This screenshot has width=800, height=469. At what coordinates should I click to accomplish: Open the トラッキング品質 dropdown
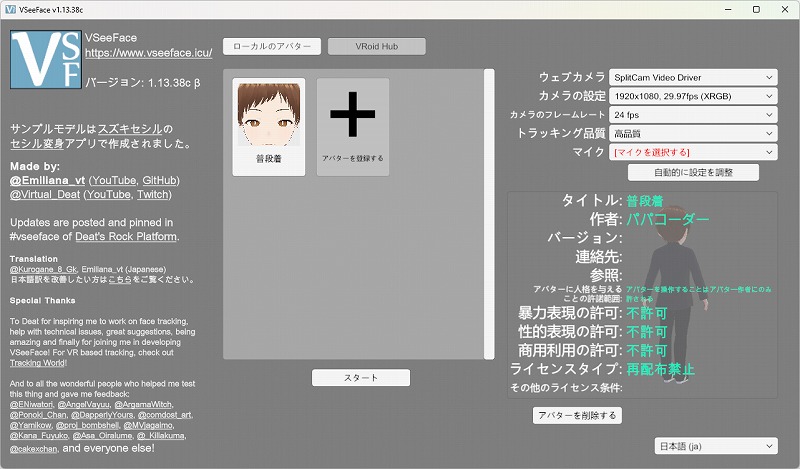[693, 134]
